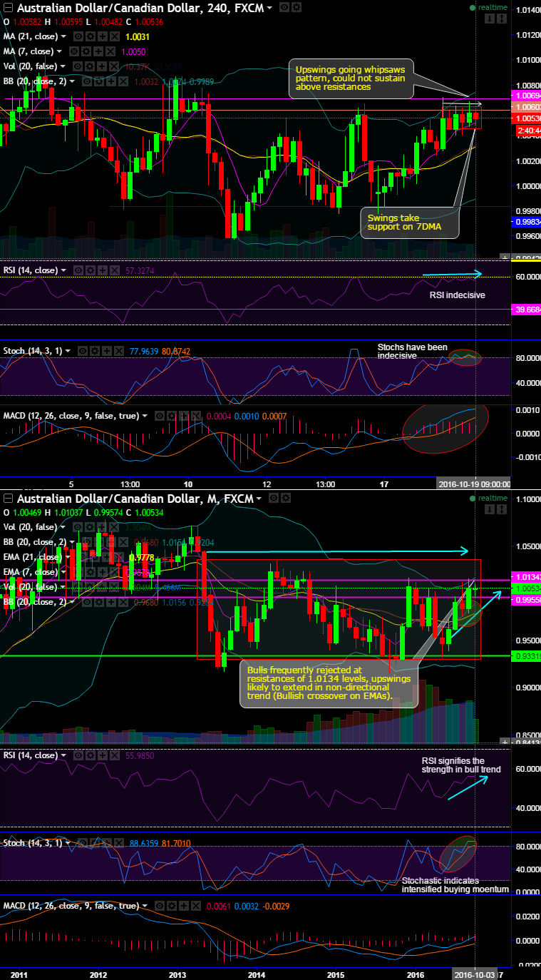The height and width of the screenshot is (980, 541).
Task: Click magenta 1.0134 price label on monthly chart
Action: point(526,576)
